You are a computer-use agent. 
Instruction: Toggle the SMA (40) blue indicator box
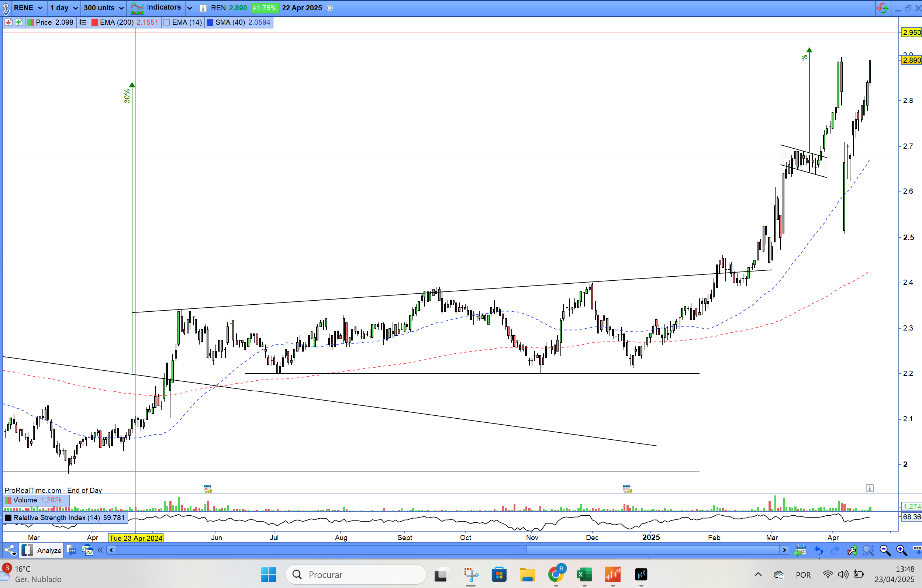(x=210, y=23)
